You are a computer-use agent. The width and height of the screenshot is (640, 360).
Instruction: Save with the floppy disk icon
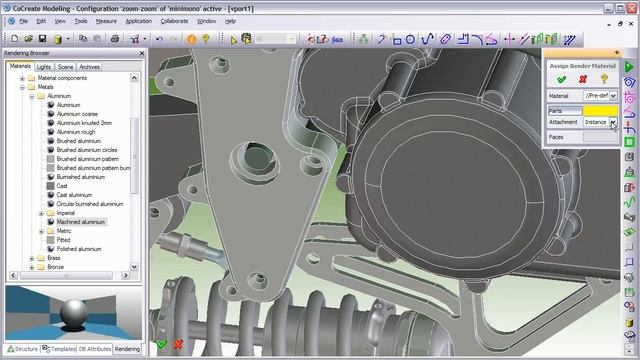point(42,39)
